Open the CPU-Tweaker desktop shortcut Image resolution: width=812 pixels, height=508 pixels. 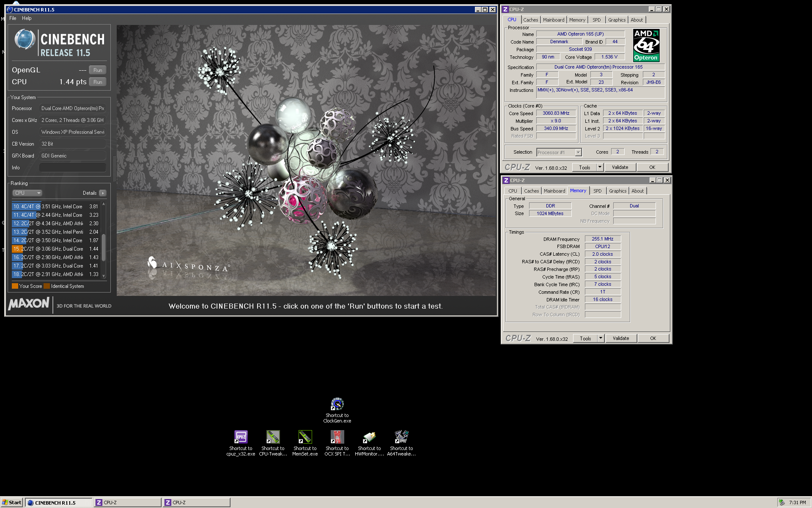[x=273, y=443]
